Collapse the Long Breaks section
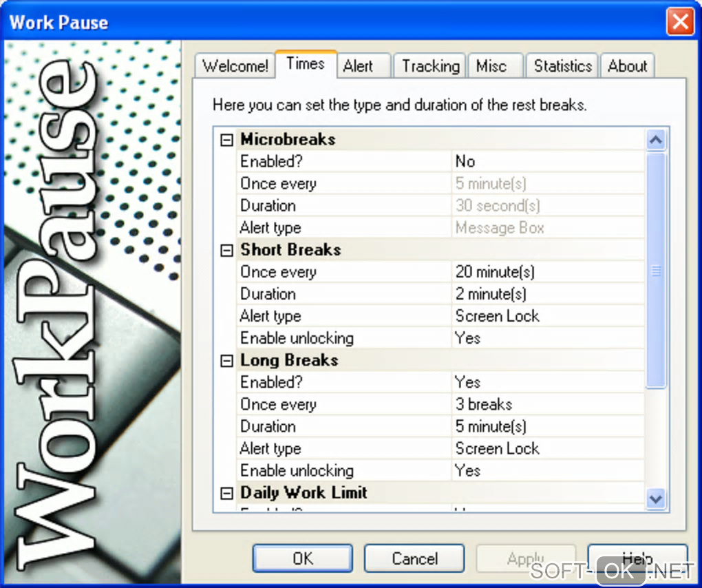 click(227, 361)
